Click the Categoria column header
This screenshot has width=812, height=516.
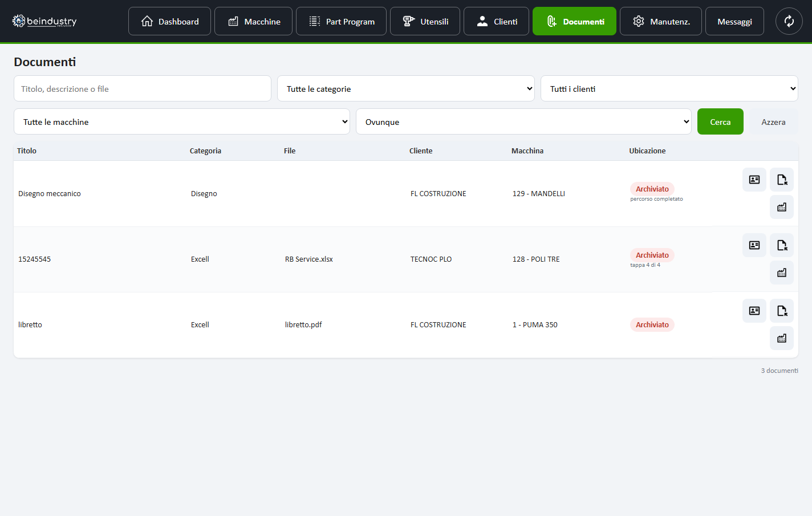205,151
